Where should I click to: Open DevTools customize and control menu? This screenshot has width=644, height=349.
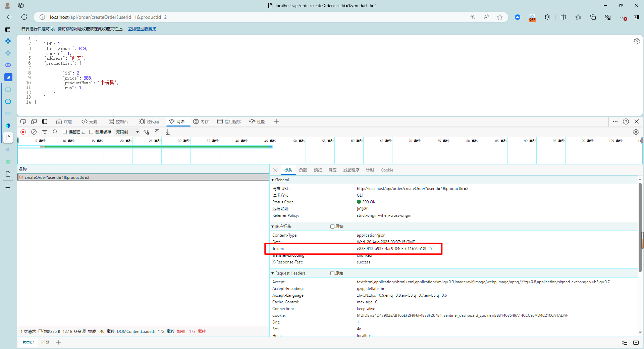tap(615, 121)
